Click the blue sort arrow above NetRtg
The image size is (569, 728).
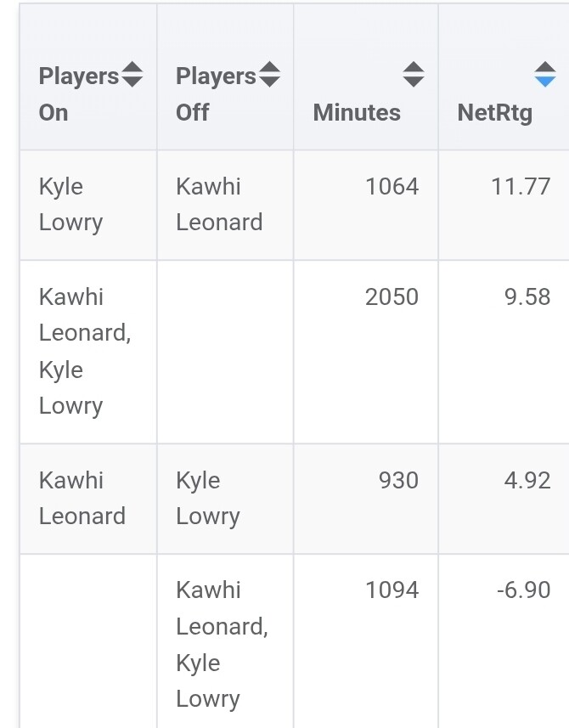pyautogui.click(x=545, y=75)
